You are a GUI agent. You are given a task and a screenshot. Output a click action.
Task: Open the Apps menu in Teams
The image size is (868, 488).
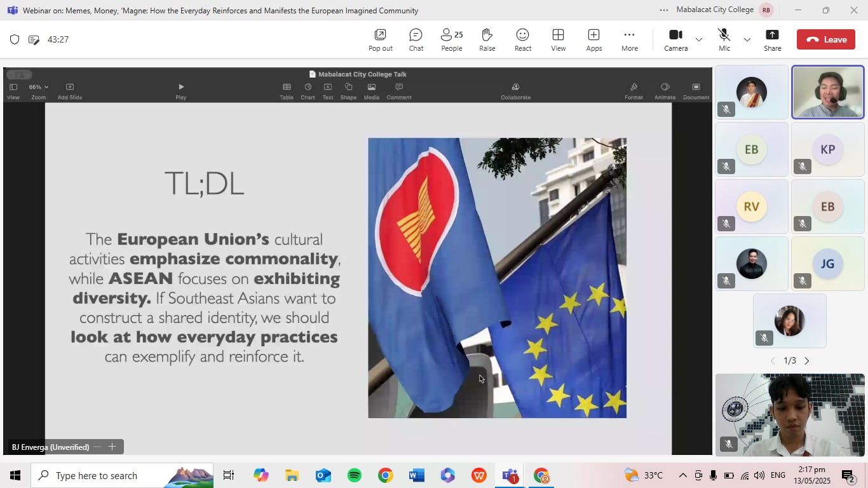pyautogui.click(x=594, y=39)
